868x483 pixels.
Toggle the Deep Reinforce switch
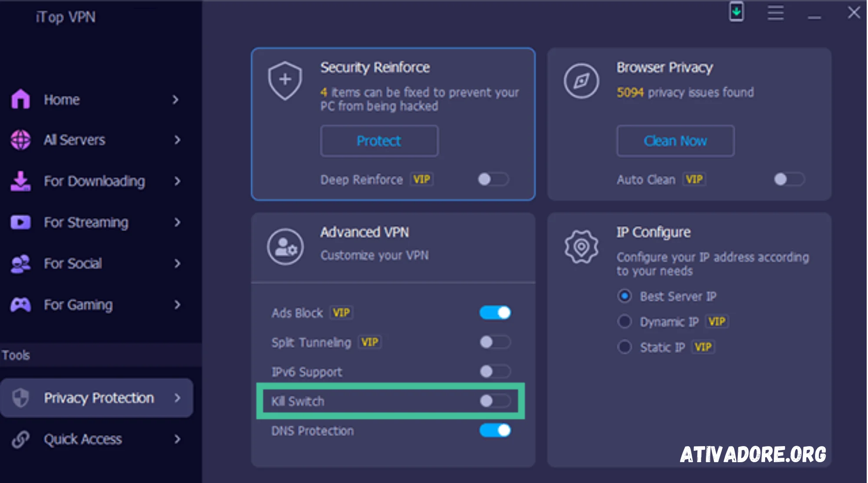tap(493, 179)
